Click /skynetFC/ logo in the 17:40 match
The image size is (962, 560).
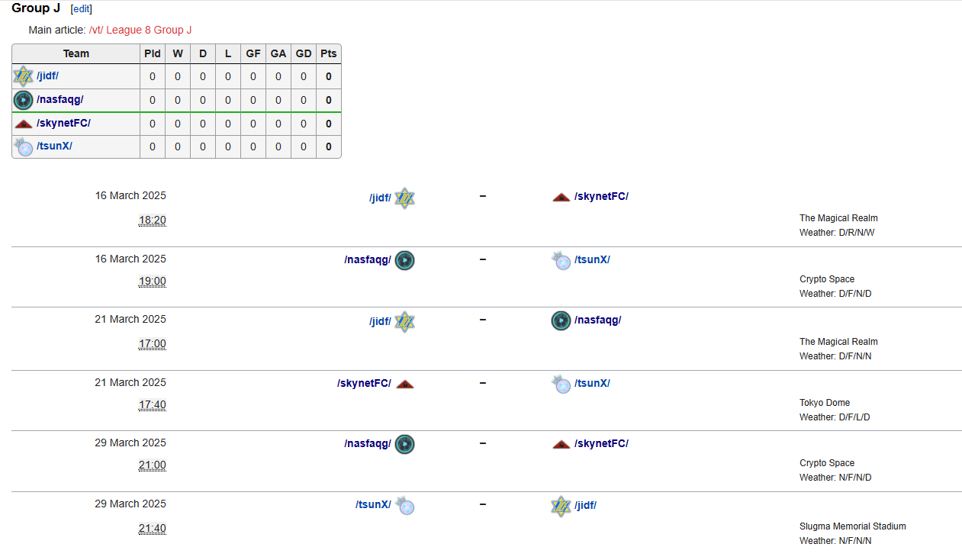pyautogui.click(x=404, y=384)
